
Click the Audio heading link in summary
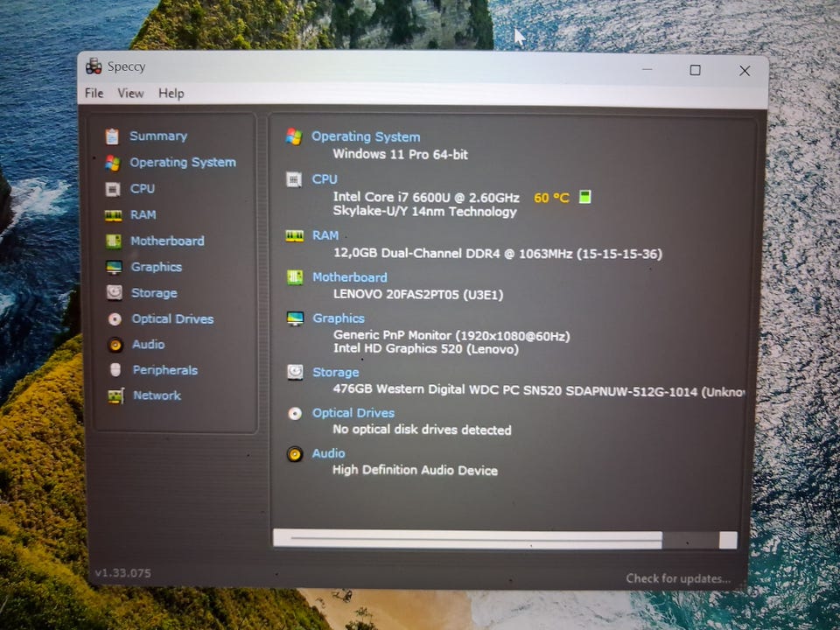coord(328,453)
